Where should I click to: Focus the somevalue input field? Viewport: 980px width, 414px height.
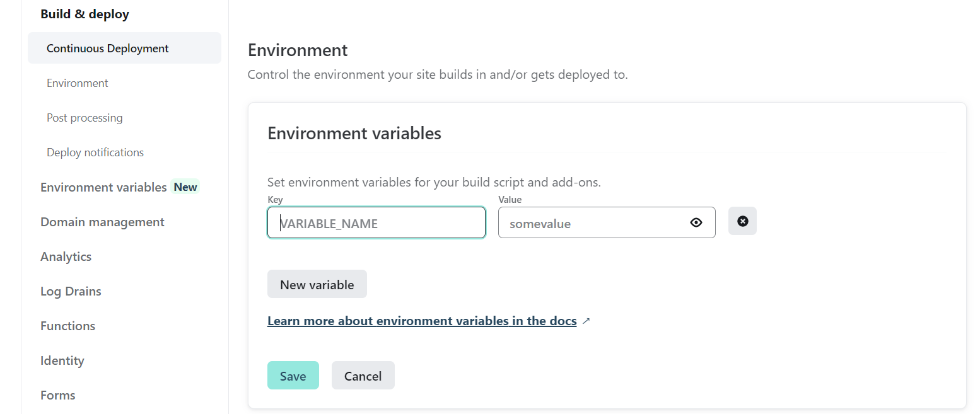[593, 223]
